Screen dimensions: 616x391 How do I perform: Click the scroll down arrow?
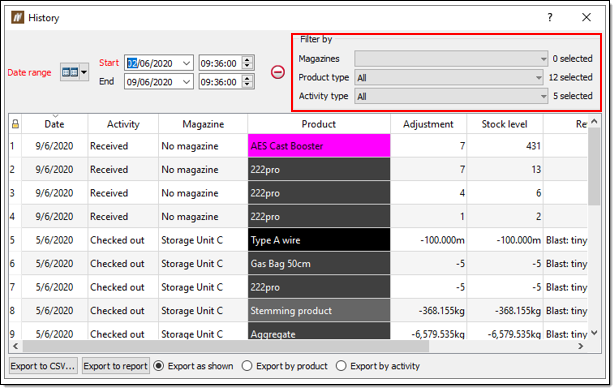tap(594, 333)
